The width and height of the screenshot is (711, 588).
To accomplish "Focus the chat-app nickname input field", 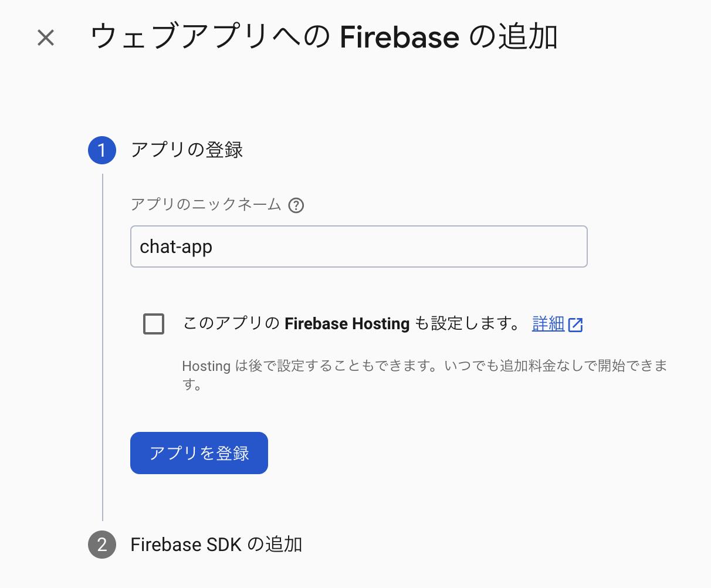I will 358,246.
